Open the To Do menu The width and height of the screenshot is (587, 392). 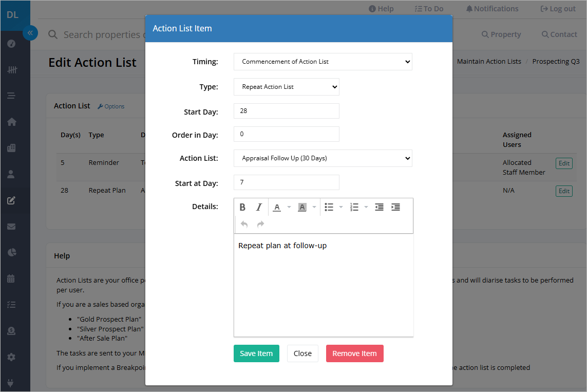(429, 8)
